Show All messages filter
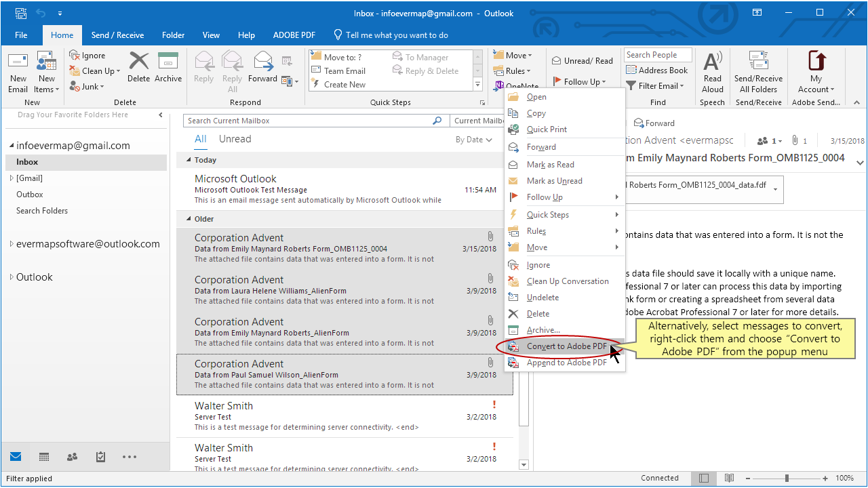 [x=201, y=139]
